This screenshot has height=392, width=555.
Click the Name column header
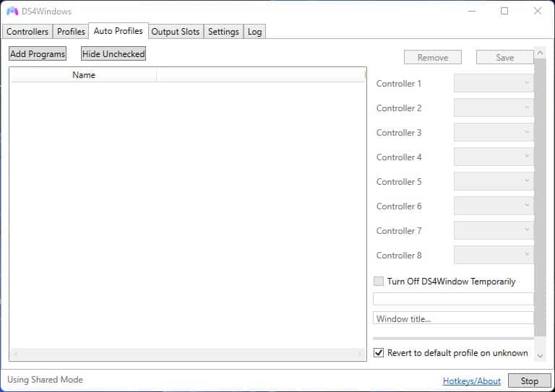point(84,75)
